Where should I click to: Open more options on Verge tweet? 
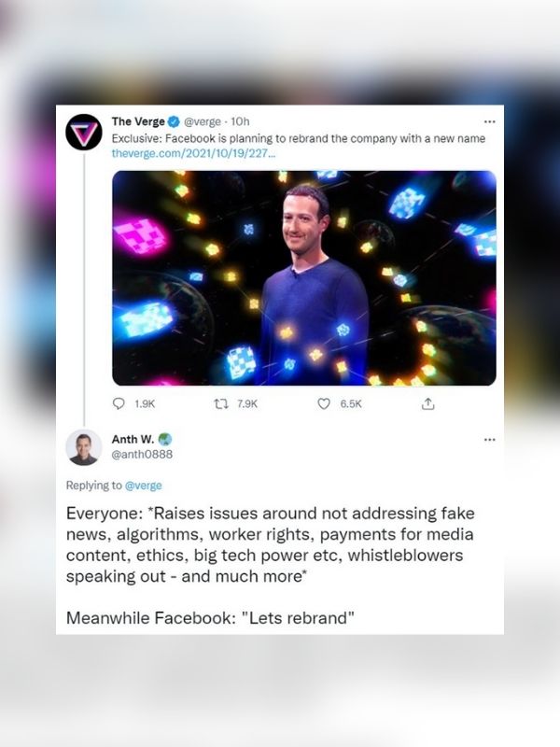[489, 122]
